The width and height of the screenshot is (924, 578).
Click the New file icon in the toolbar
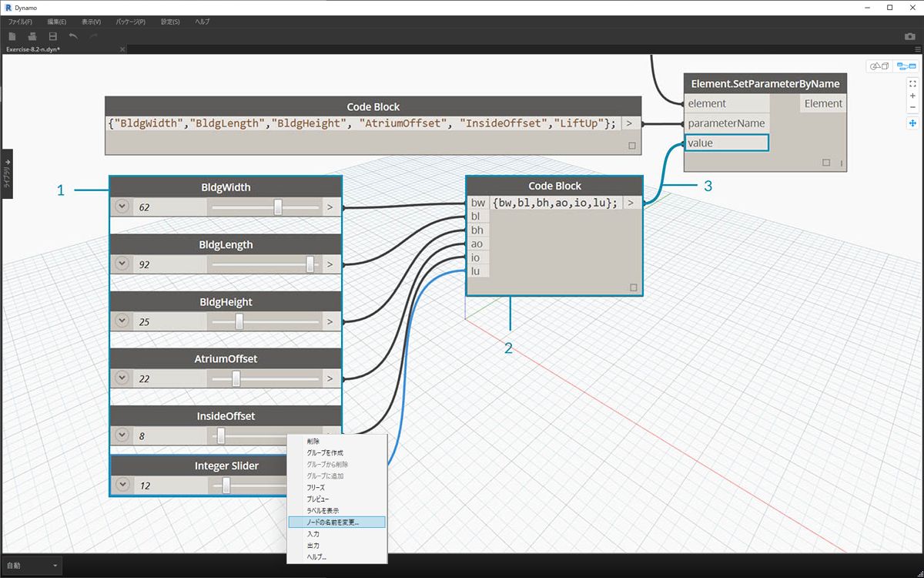pos(12,36)
